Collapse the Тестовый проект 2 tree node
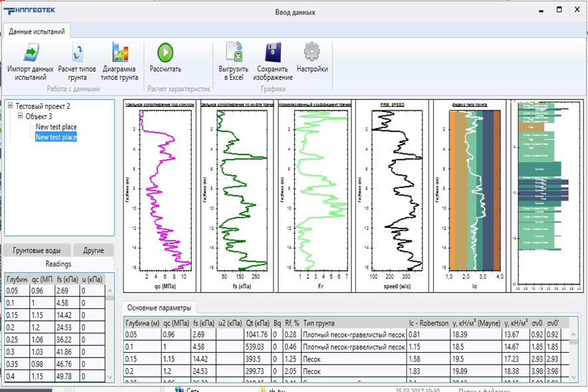The height and width of the screenshot is (392, 588). tap(10, 106)
